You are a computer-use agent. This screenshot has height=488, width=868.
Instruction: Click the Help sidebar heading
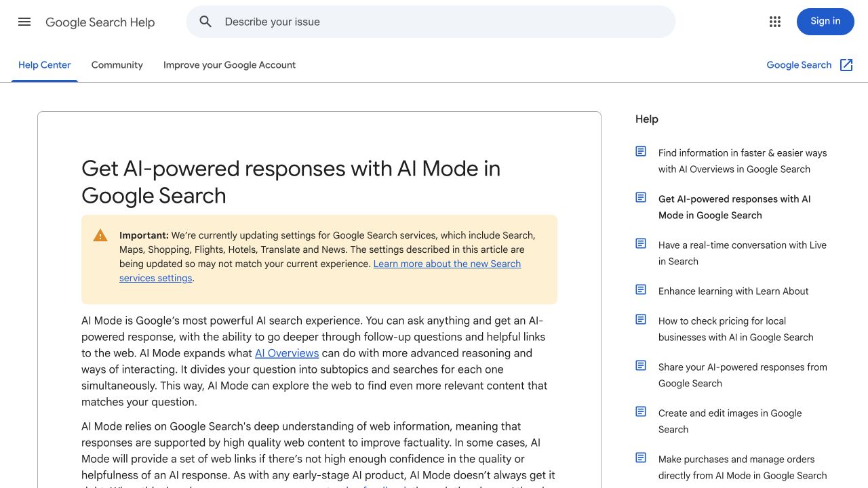[x=647, y=119]
